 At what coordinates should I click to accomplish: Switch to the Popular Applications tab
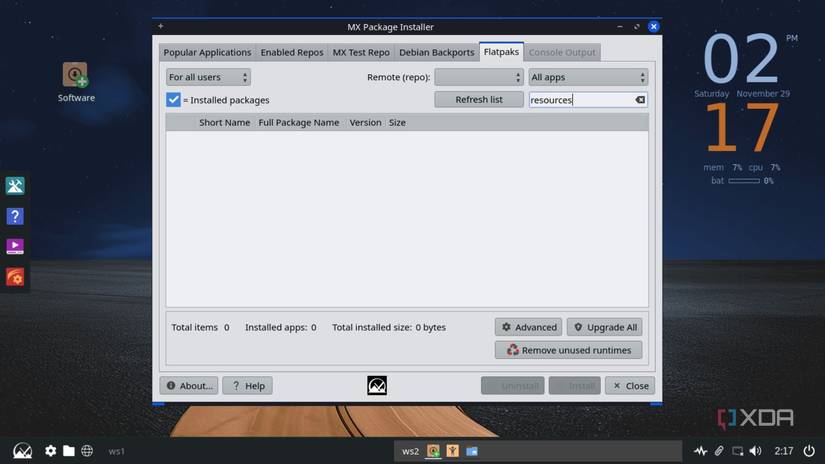207,52
